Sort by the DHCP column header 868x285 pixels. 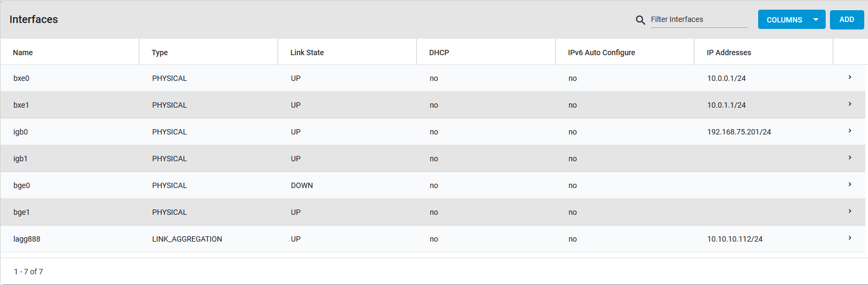coord(439,52)
